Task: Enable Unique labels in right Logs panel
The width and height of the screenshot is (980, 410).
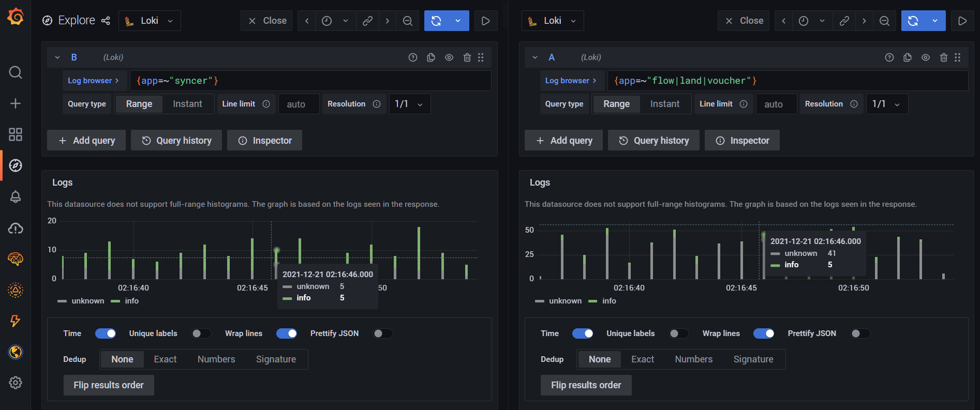Action: coord(679,333)
